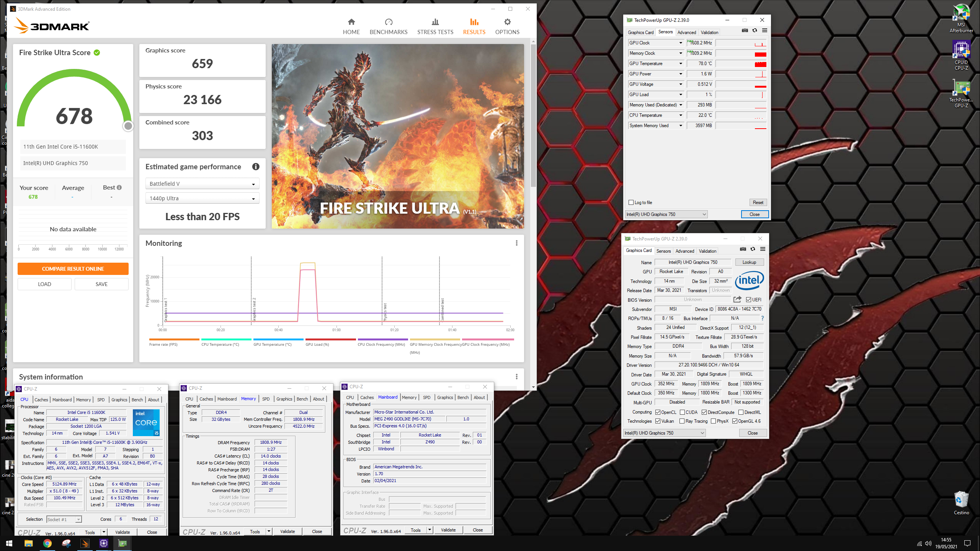Click the GPU-Z Graphics Card window camera icon
This screenshot has width=980, height=551.
click(743, 249)
